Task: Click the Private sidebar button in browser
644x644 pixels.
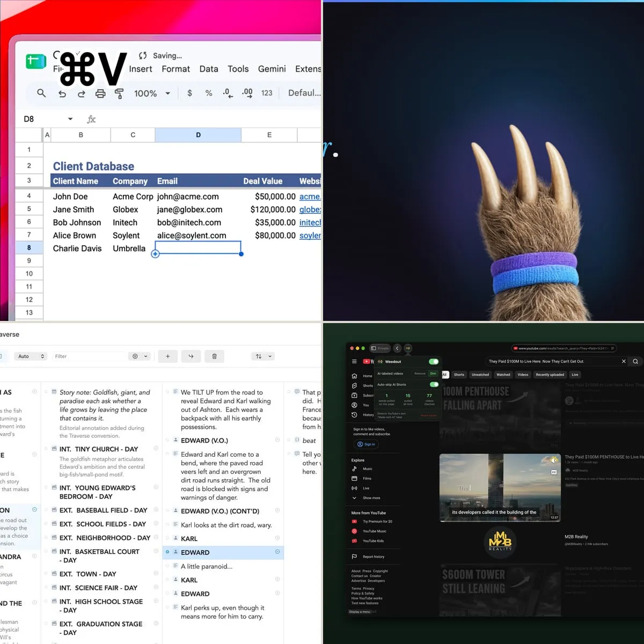Action: coord(380,348)
